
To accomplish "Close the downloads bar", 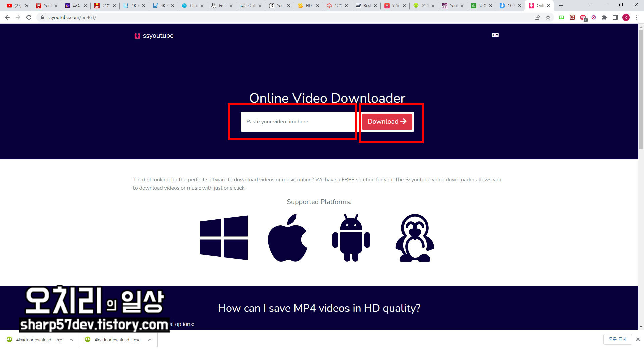I will click(x=638, y=339).
